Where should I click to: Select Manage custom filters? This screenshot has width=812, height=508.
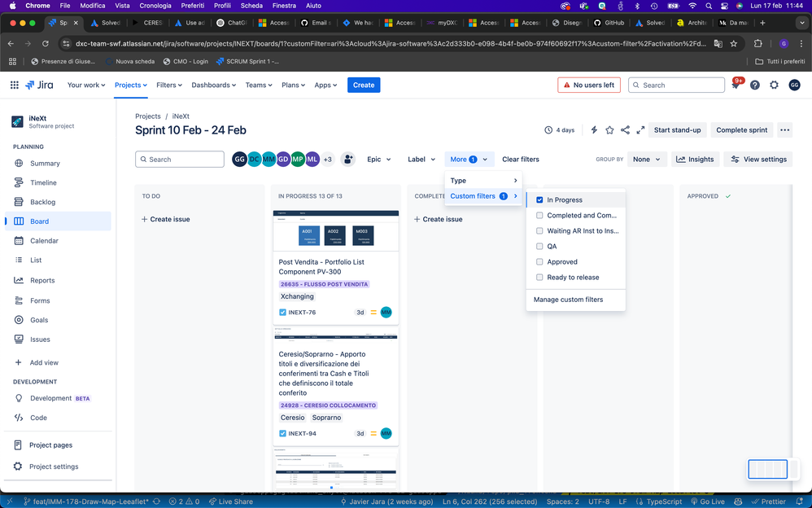pyautogui.click(x=568, y=300)
